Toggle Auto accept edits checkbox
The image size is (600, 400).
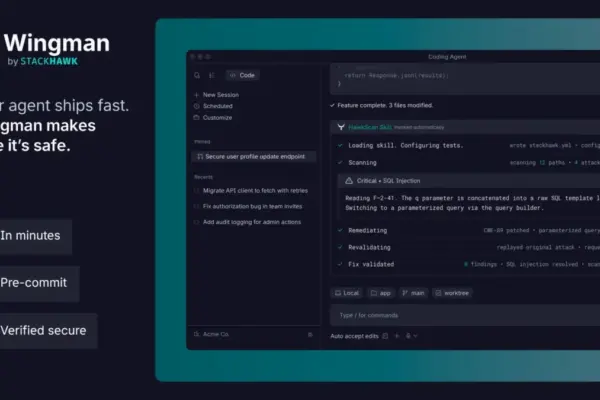(385, 336)
